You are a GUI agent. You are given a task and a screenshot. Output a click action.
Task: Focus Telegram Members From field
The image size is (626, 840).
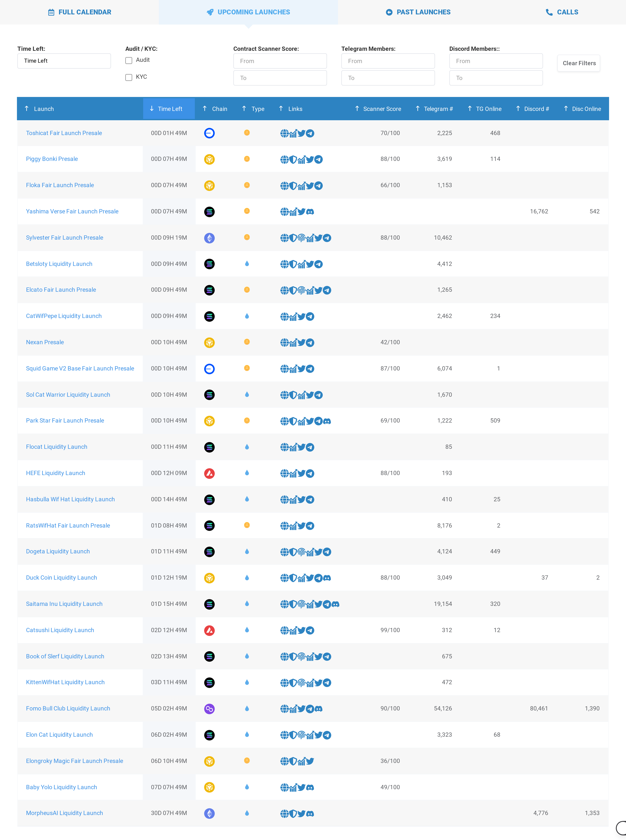[x=388, y=61]
